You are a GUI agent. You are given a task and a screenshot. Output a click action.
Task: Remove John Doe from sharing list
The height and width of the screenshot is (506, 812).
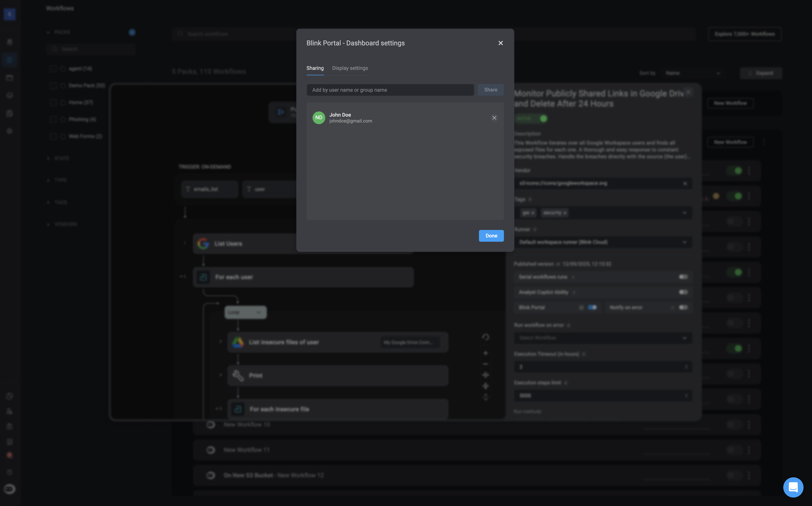click(x=494, y=118)
